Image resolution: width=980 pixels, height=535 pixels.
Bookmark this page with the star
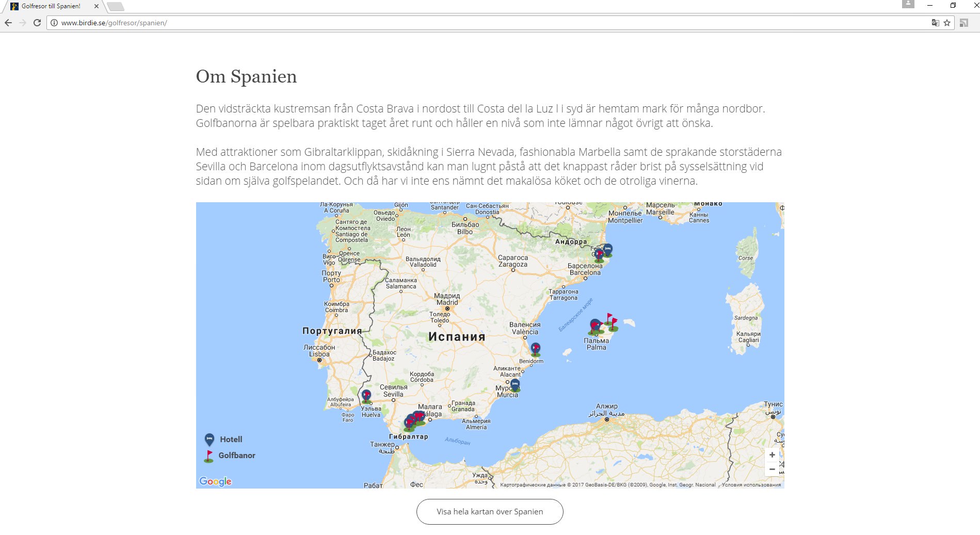[x=947, y=23]
